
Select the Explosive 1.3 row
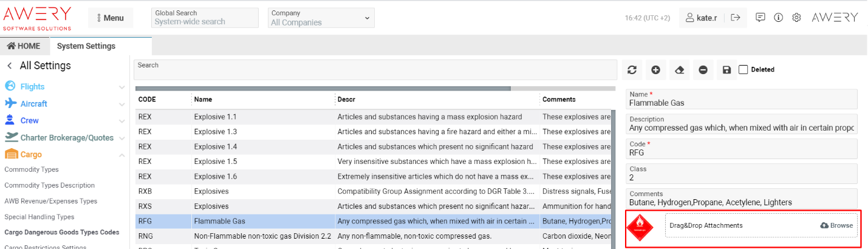click(373, 131)
